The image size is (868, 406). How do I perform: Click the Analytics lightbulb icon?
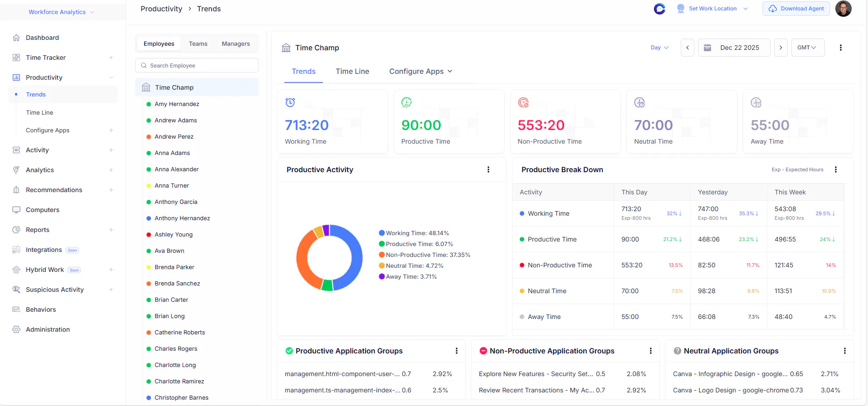point(16,170)
